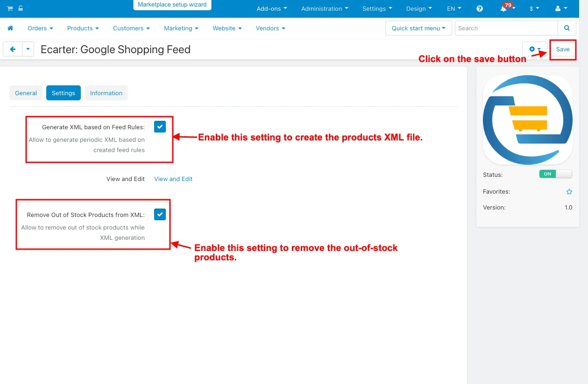Expand the Add-ons dropdown

[272, 8]
